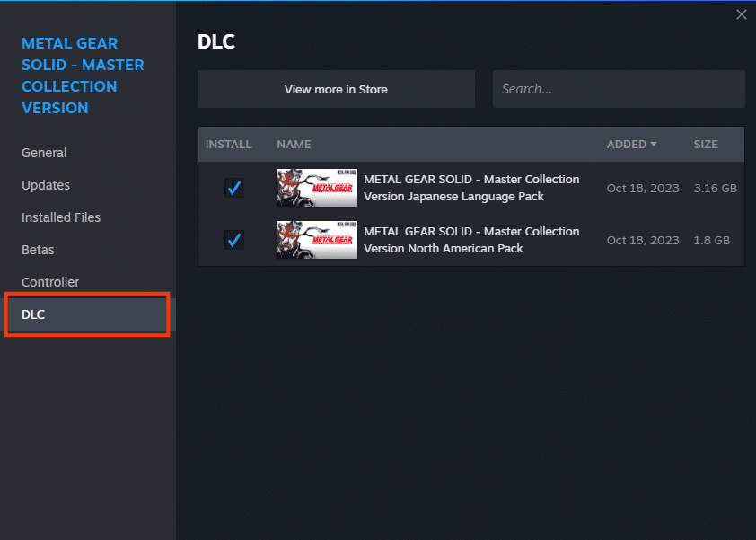Select the Japanese Language Pack name text
This screenshot has width=756, height=540.
471,188
